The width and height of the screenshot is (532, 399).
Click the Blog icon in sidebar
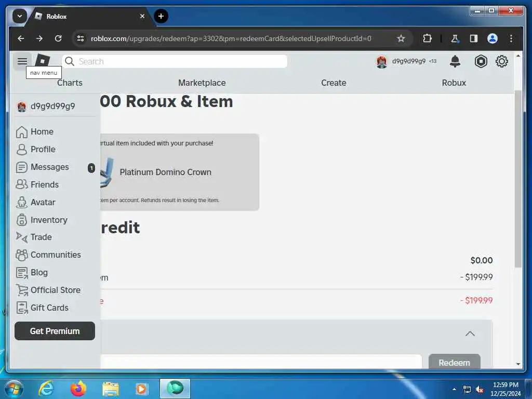click(x=22, y=272)
